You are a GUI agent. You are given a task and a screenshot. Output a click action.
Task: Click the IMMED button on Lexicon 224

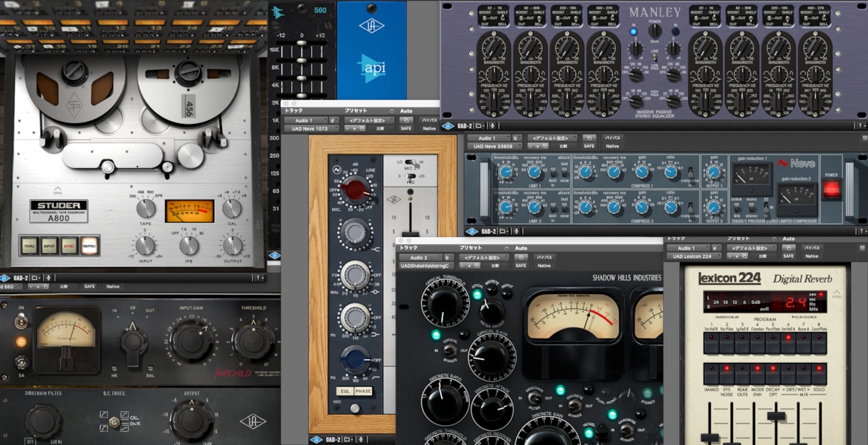click(x=711, y=374)
